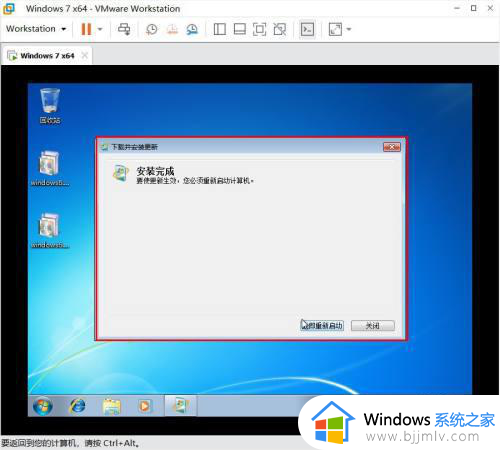
Task: Take a snapshot of the VM
Action: click(x=152, y=29)
